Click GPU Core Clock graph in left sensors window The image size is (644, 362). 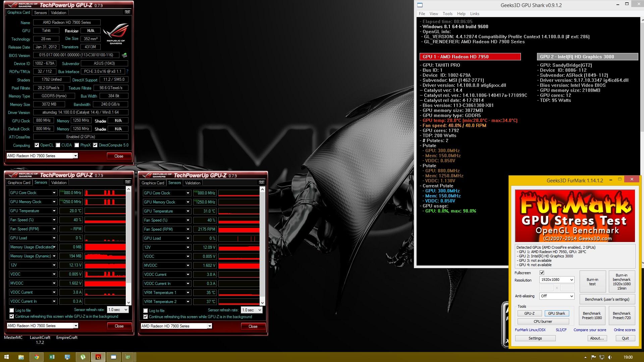(x=105, y=193)
